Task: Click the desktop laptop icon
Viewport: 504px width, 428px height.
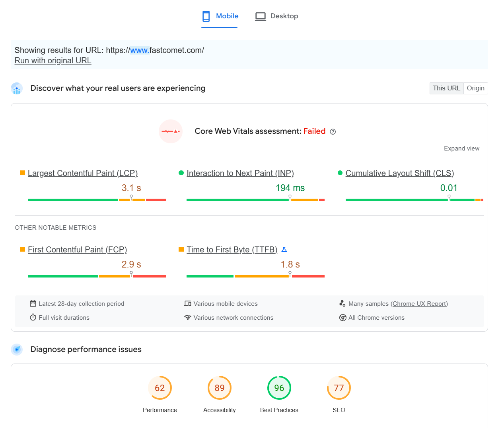Action: click(x=261, y=16)
